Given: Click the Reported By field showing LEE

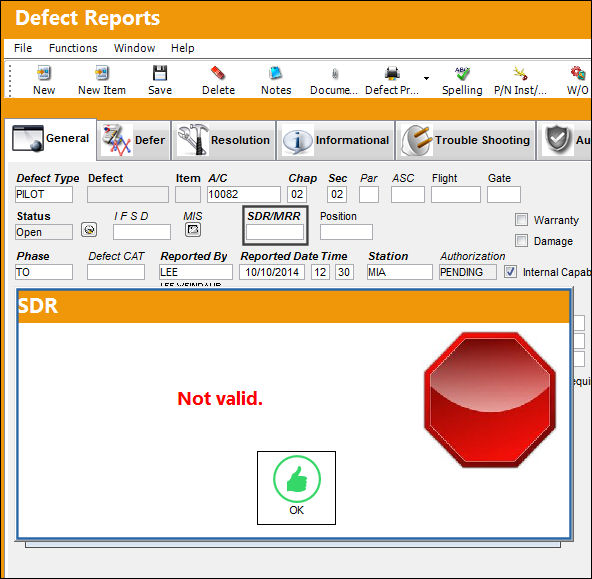Looking at the screenshot, I should point(196,272).
